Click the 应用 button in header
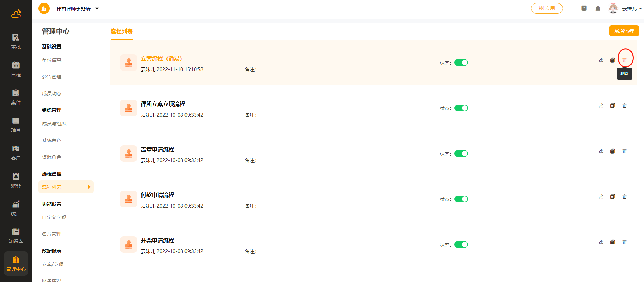Screen dimensions: 644x282 tap(547, 8)
